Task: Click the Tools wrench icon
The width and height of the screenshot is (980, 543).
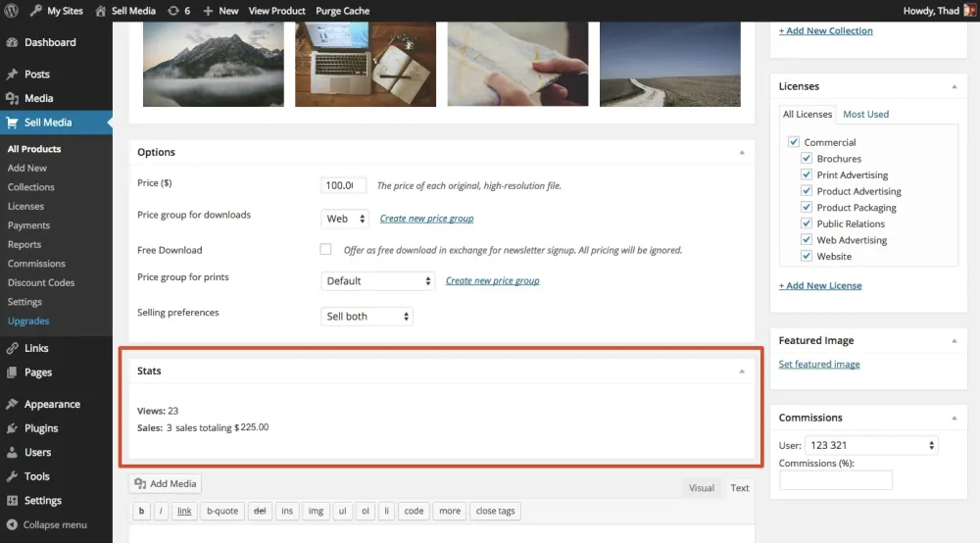Action: (12, 476)
